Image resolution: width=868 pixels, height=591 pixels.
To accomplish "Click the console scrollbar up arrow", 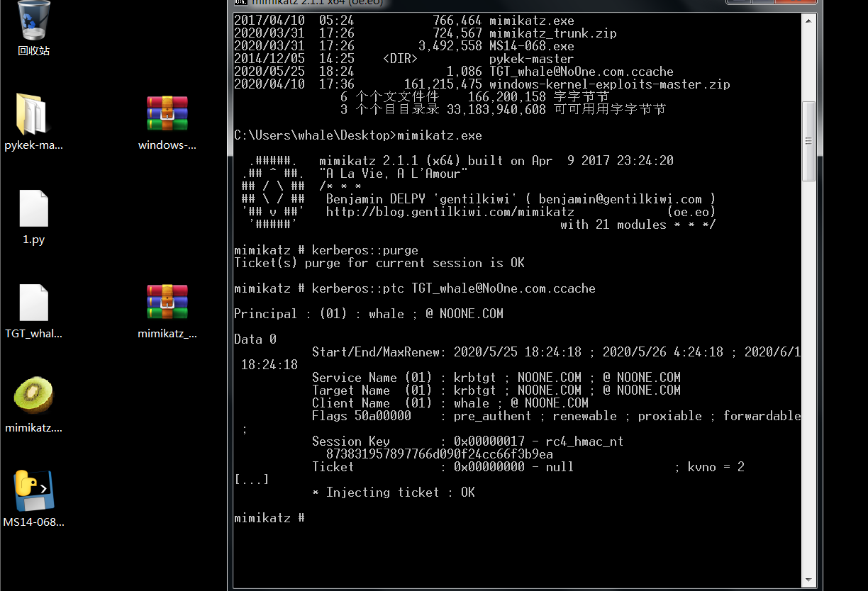I will click(x=808, y=21).
